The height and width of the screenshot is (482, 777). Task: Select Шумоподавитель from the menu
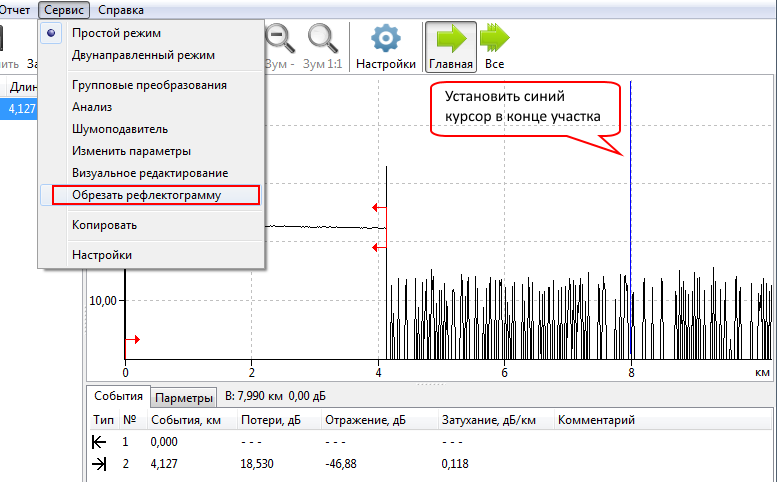[120, 129]
